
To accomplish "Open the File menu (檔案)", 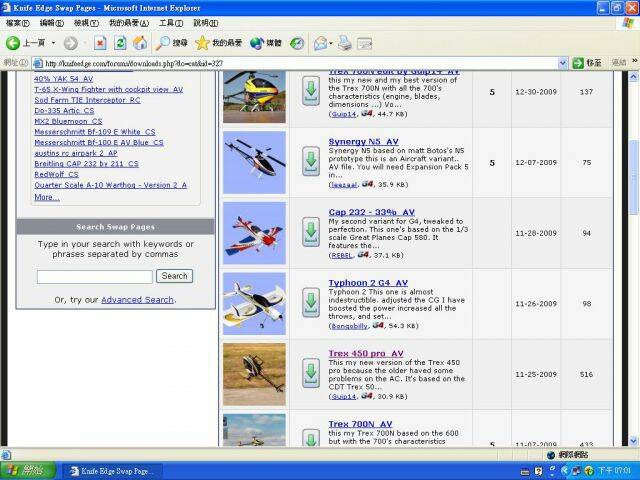I will pos(18,23).
